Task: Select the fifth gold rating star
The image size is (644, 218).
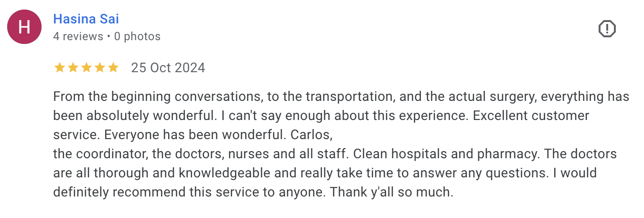Action: (113, 68)
